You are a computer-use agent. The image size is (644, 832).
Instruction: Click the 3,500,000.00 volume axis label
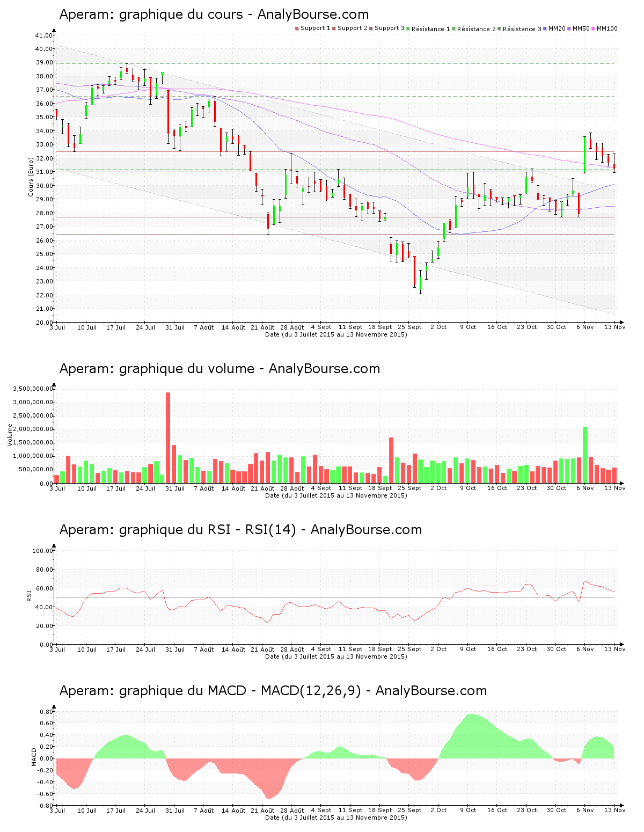click(x=32, y=389)
